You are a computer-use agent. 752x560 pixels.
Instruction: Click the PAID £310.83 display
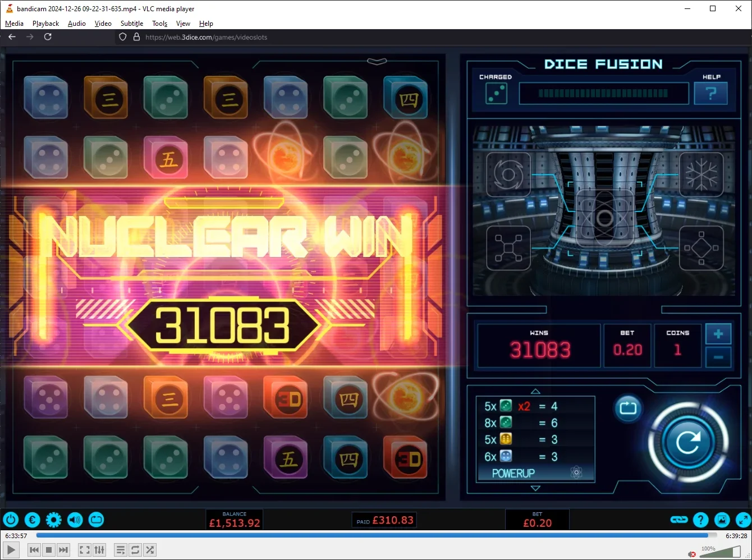pyautogui.click(x=384, y=520)
